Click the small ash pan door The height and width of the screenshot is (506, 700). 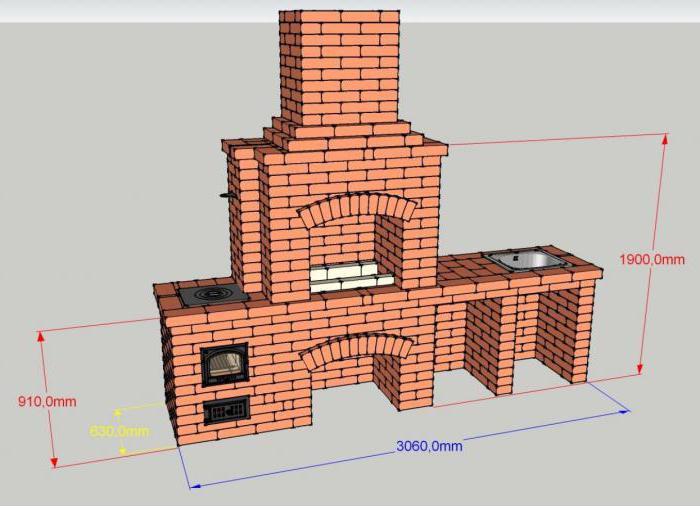(225, 409)
